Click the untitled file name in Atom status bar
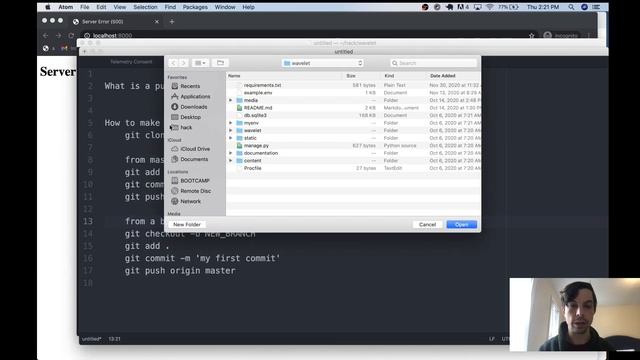 point(91,339)
